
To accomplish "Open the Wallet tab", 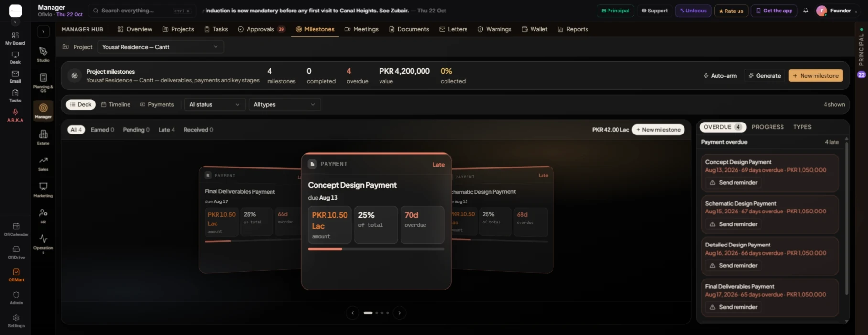I will 534,29.
